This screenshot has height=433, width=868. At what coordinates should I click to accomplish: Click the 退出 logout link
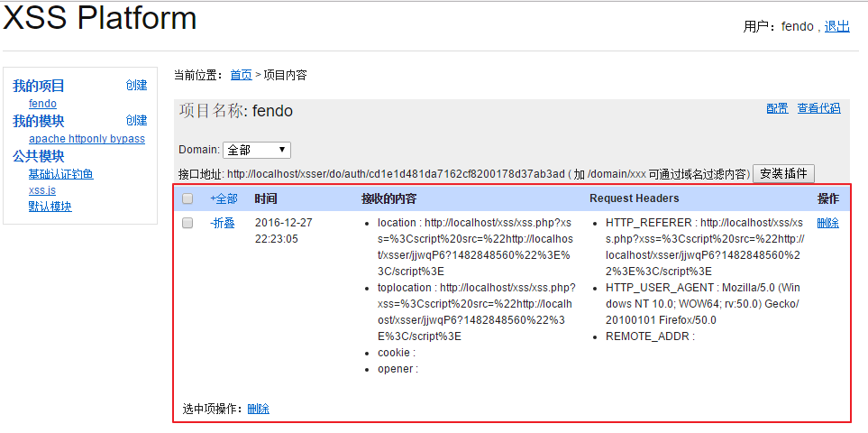836,26
